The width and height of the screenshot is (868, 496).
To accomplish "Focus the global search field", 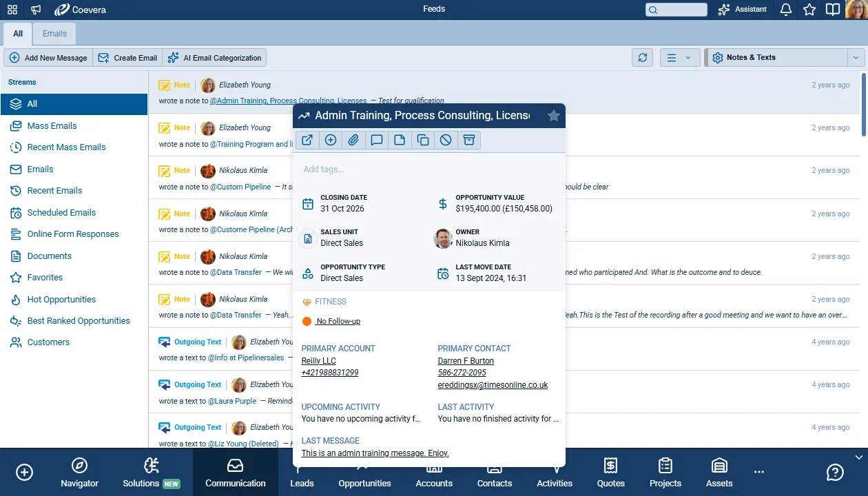I will pyautogui.click(x=676, y=10).
